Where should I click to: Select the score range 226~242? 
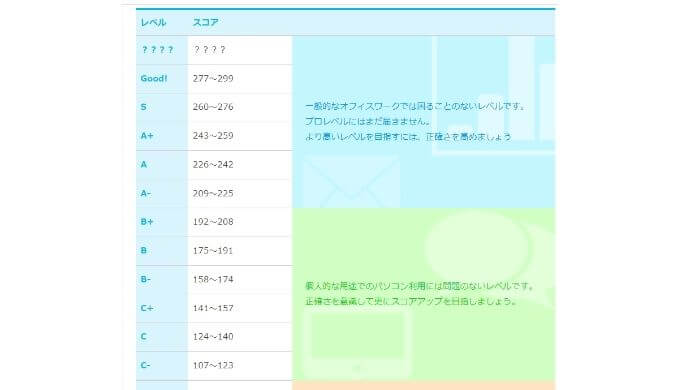(213, 164)
